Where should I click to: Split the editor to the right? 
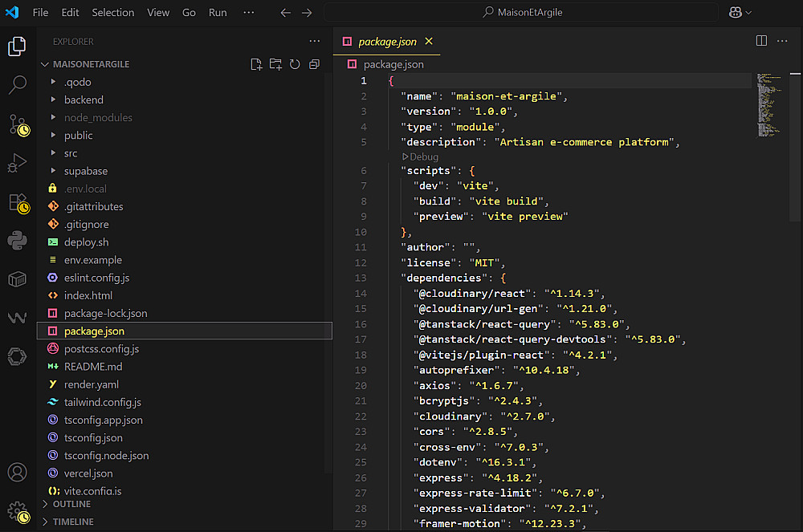coord(761,41)
